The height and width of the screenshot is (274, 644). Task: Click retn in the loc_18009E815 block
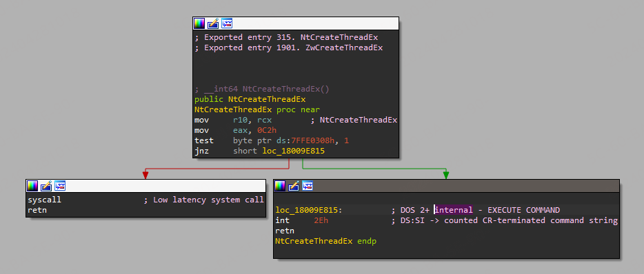coord(285,231)
